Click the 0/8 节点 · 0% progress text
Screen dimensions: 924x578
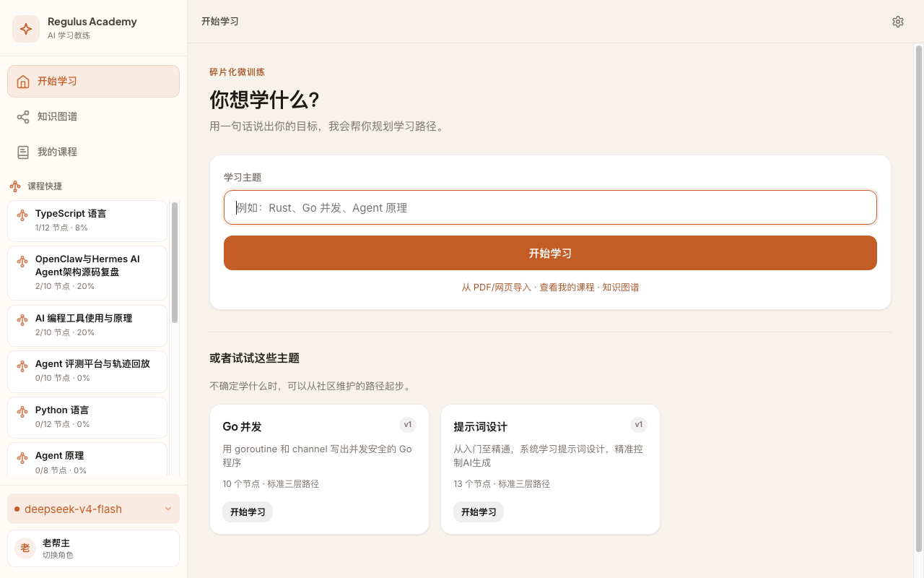(61, 470)
